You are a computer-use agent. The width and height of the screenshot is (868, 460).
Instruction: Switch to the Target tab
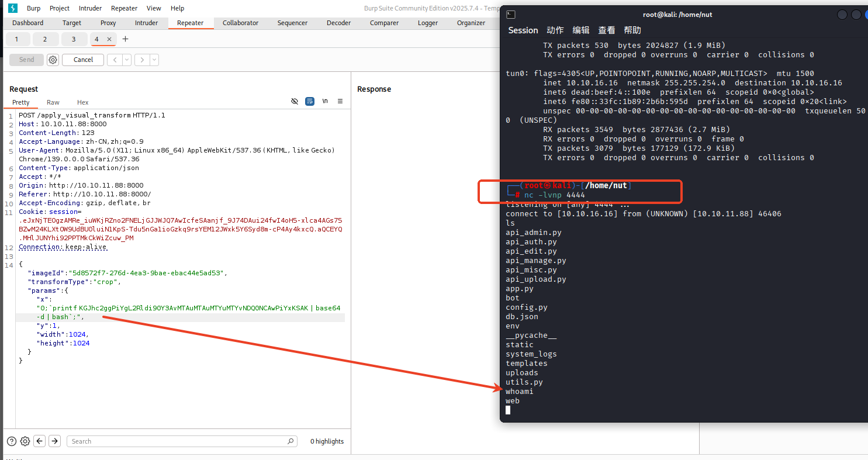coord(72,23)
